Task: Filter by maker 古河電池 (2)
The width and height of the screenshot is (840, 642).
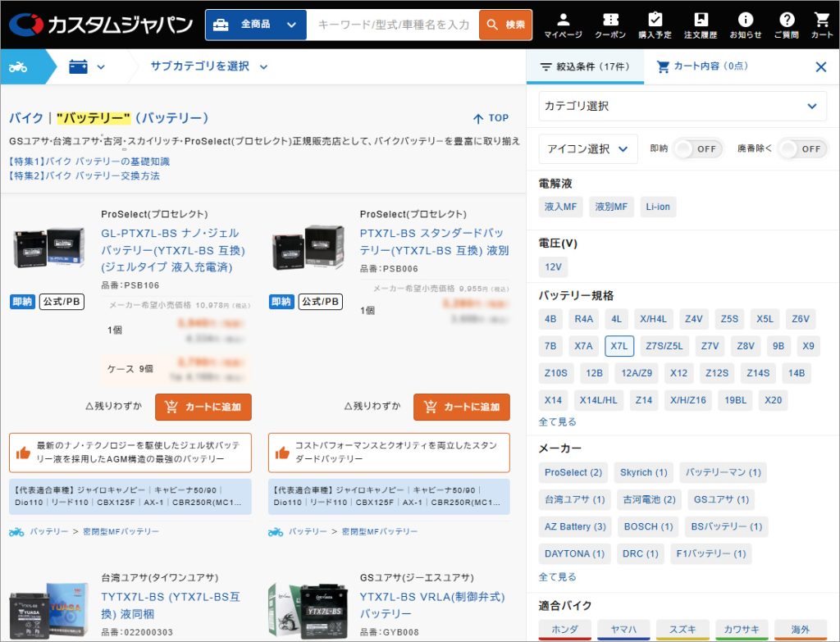Action: pyautogui.click(x=650, y=499)
